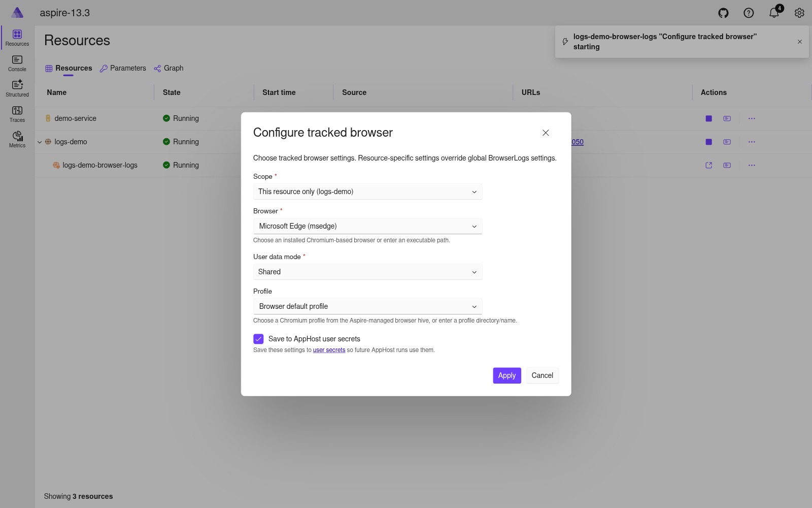812x508 pixels.
Task: Collapse the logs-demo resource row
Action: (x=40, y=142)
